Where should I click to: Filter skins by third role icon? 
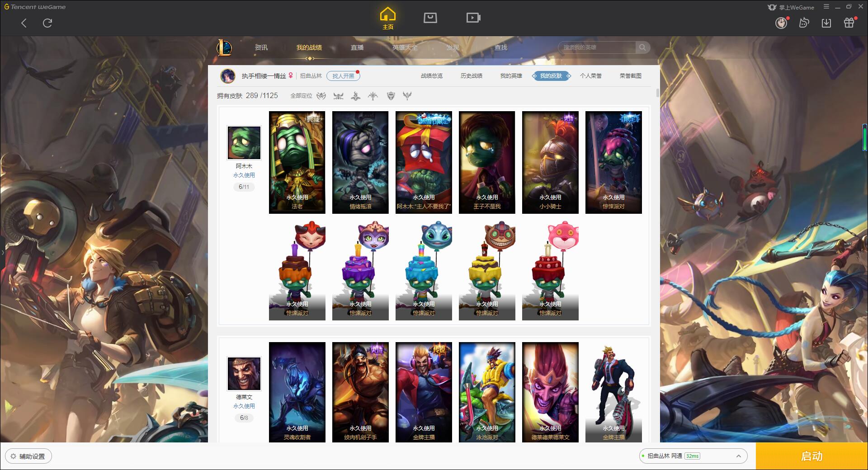pyautogui.click(x=356, y=96)
